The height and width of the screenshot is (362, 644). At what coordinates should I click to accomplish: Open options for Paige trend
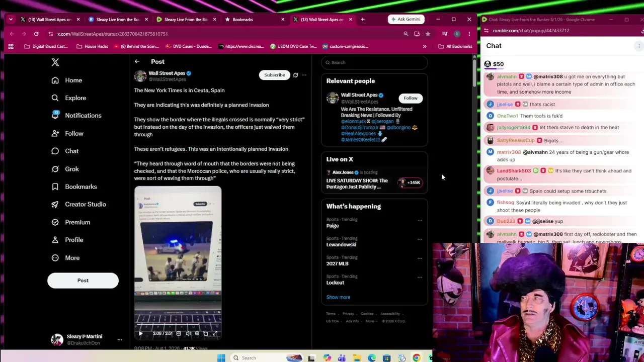coord(420,221)
